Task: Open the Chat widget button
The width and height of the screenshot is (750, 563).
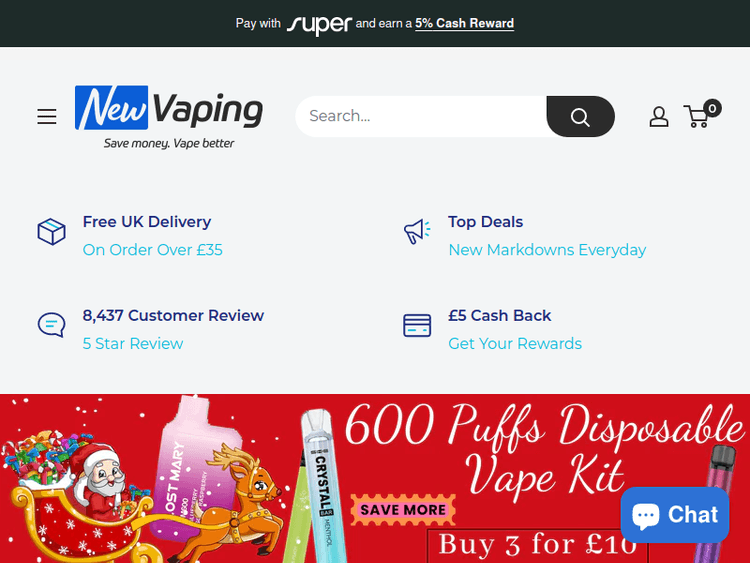Action: coord(674,515)
